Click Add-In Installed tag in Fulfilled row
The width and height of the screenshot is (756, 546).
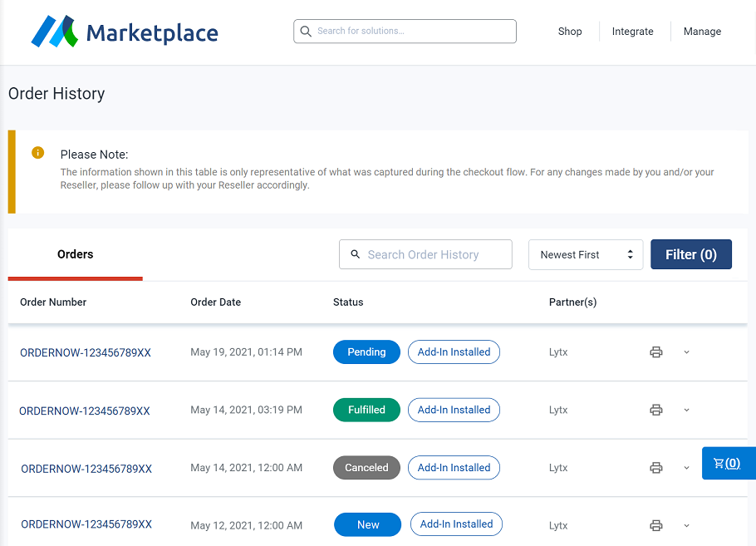[x=454, y=410]
